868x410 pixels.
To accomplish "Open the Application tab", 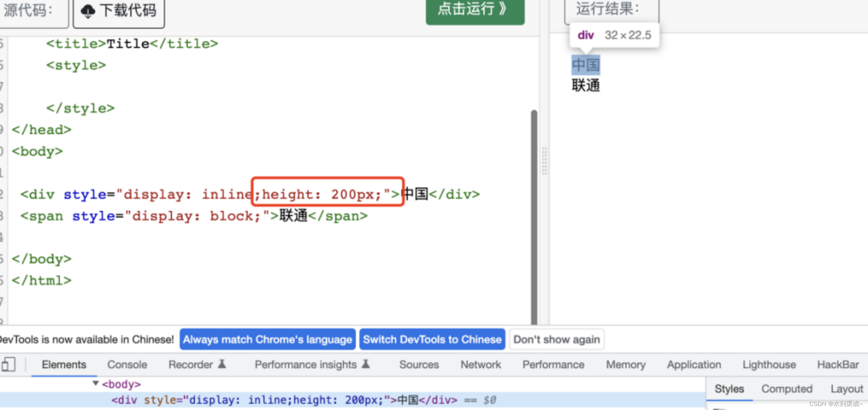I will (x=694, y=365).
